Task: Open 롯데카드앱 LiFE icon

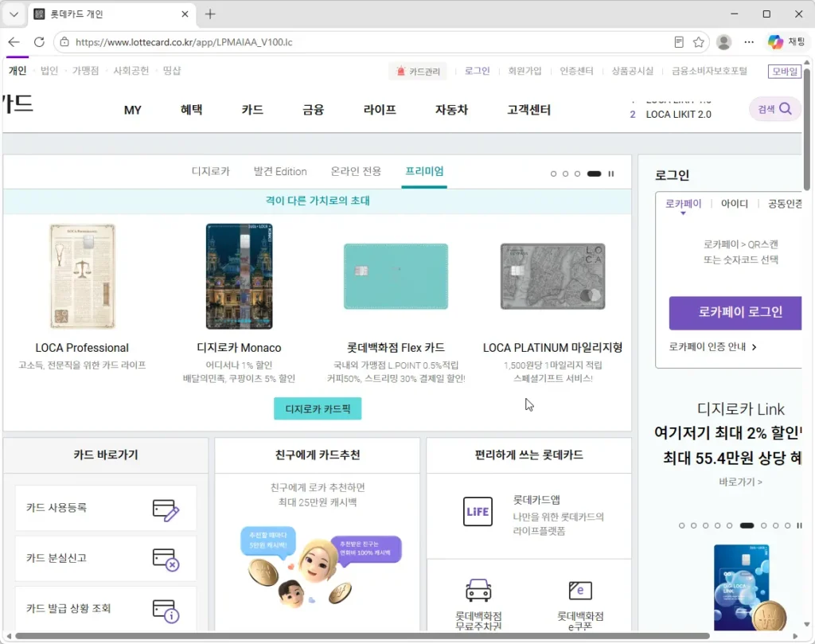Action: (478, 511)
